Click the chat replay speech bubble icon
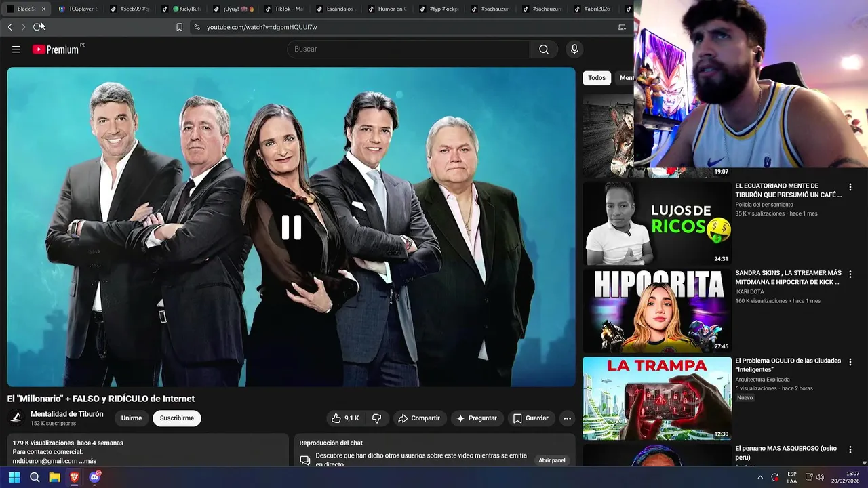 coord(305,460)
